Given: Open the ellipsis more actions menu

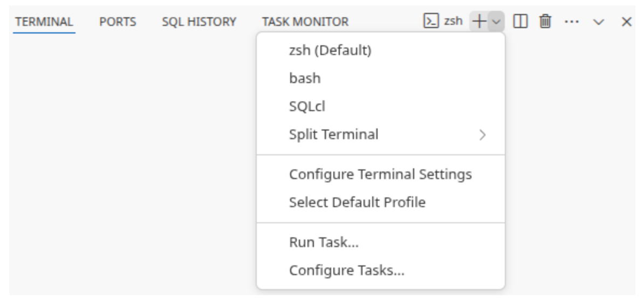Looking at the screenshot, I should pyautogui.click(x=572, y=22).
